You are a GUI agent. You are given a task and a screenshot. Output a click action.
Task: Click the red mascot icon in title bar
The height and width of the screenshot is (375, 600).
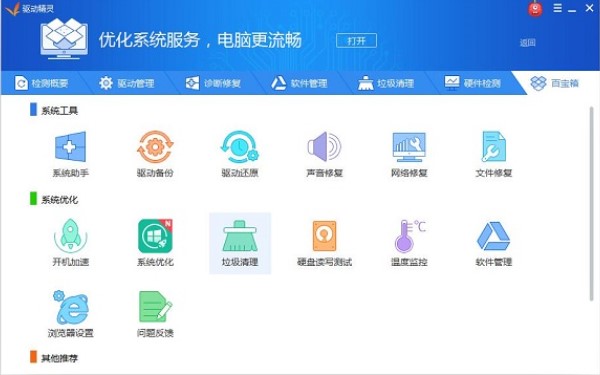pos(535,9)
